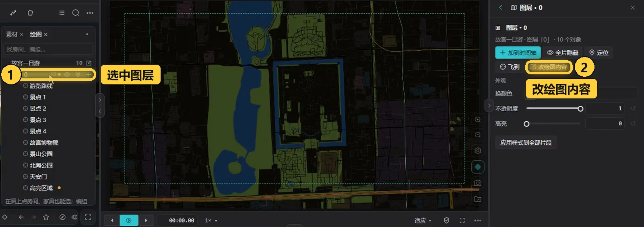Image resolution: width=644 pixels, height=227 pixels.
Task: Click the search magnifier icon in top toolbar
Action: pos(76,13)
